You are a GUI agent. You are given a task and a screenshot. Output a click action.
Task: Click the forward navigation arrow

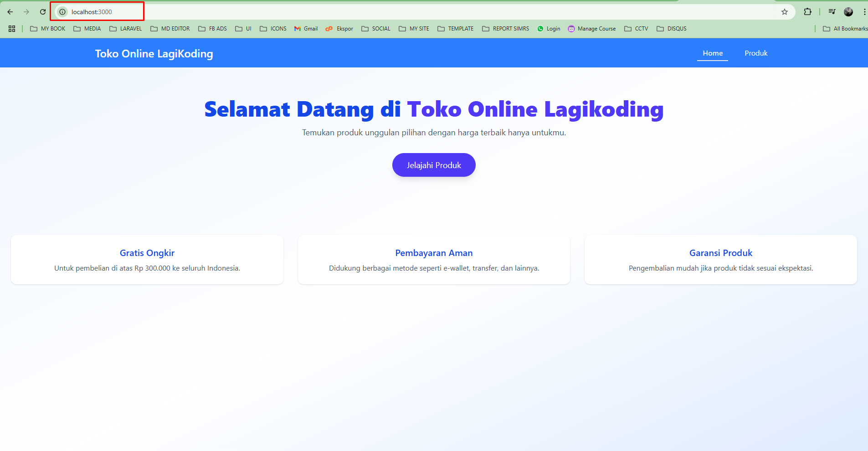tap(26, 12)
